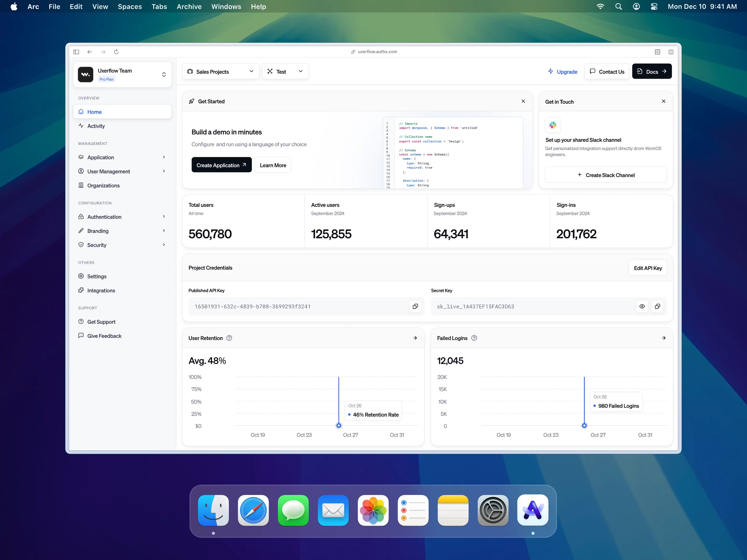This screenshot has height=560, width=747.
Task: Open the Organizations section
Action: [103, 185]
